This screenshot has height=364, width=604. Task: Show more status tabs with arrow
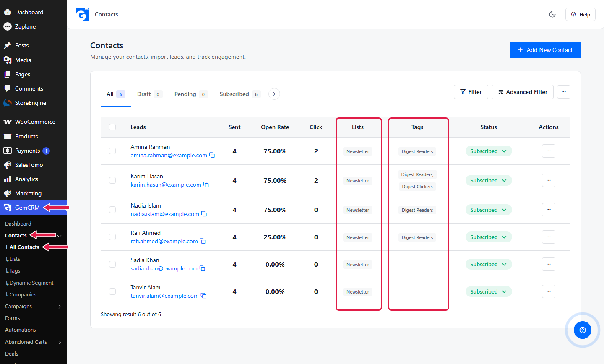[x=274, y=94]
